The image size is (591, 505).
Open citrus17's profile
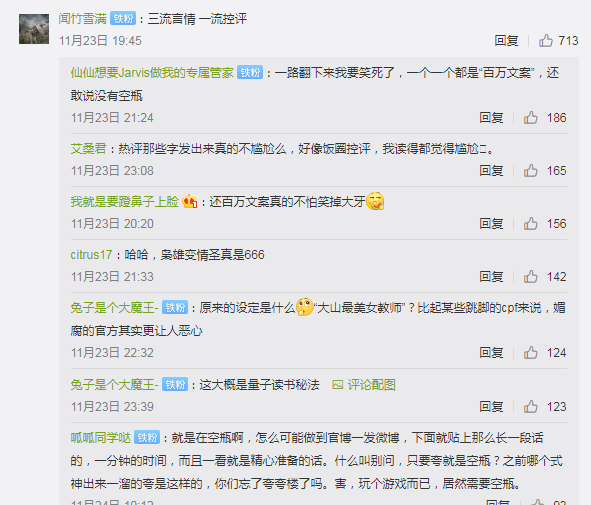click(91, 255)
